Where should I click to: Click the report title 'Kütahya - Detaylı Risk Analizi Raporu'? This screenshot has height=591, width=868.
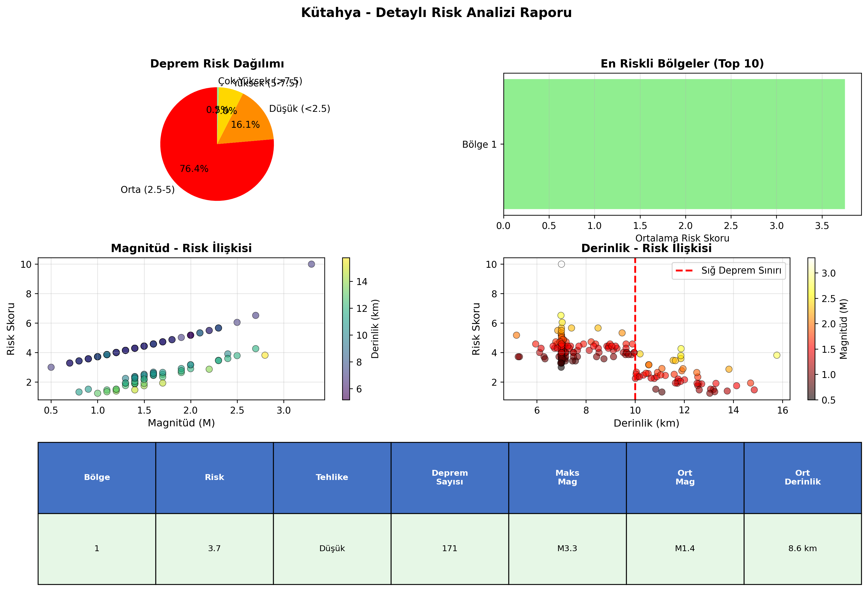click(x=436, y=13)
